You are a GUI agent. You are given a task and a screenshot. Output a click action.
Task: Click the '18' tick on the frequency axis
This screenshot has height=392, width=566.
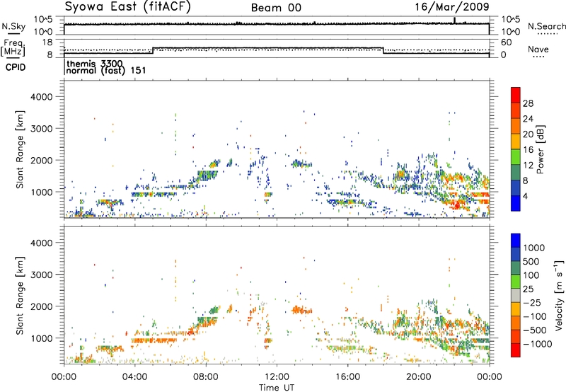click(47, 42)
